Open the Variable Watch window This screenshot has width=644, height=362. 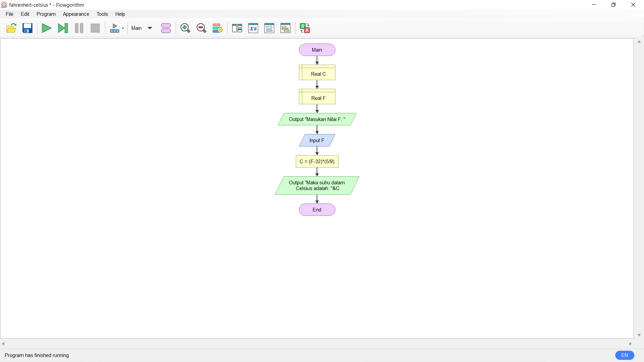click(x=253, y=28)
